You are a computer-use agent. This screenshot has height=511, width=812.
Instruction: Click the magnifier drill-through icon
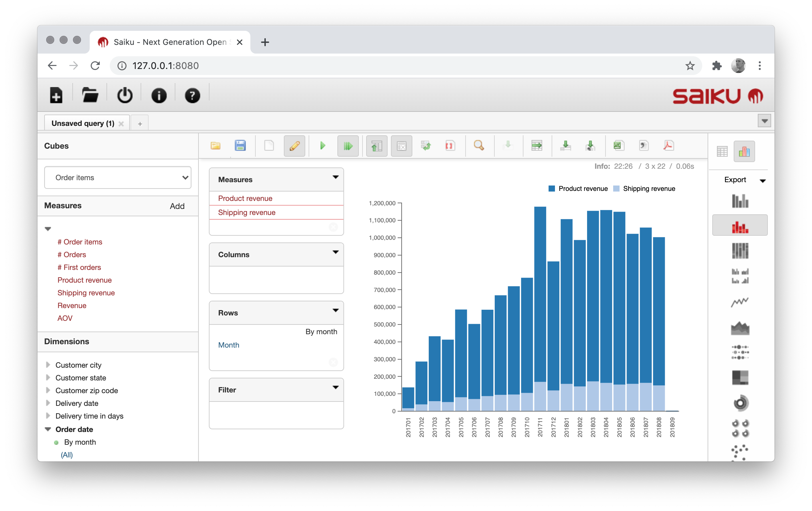(x=479, y=146)
